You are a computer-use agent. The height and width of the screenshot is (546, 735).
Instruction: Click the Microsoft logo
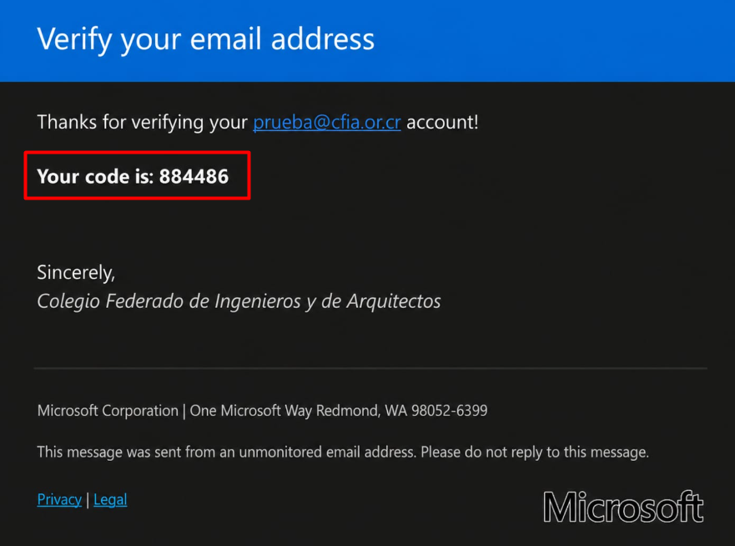[x=623, y=507]
